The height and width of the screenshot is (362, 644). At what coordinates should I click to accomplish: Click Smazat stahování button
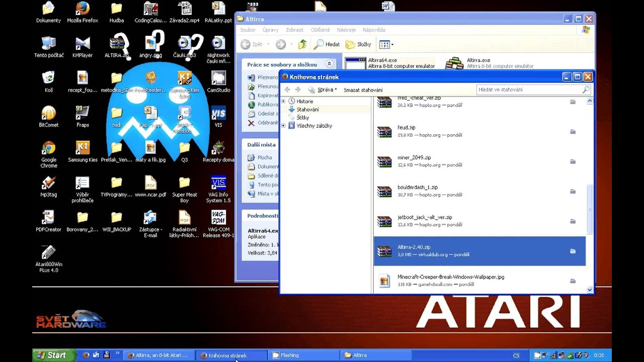363,90
